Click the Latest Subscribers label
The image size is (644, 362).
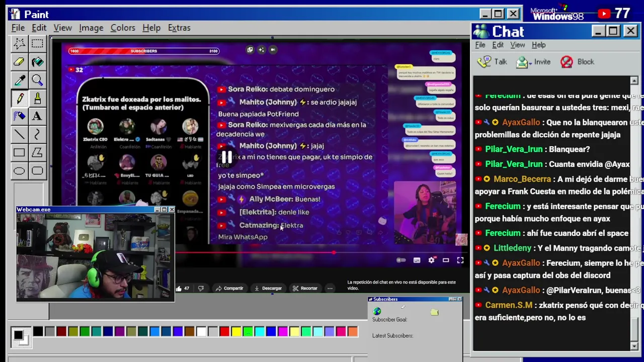(x=392, y=335)
